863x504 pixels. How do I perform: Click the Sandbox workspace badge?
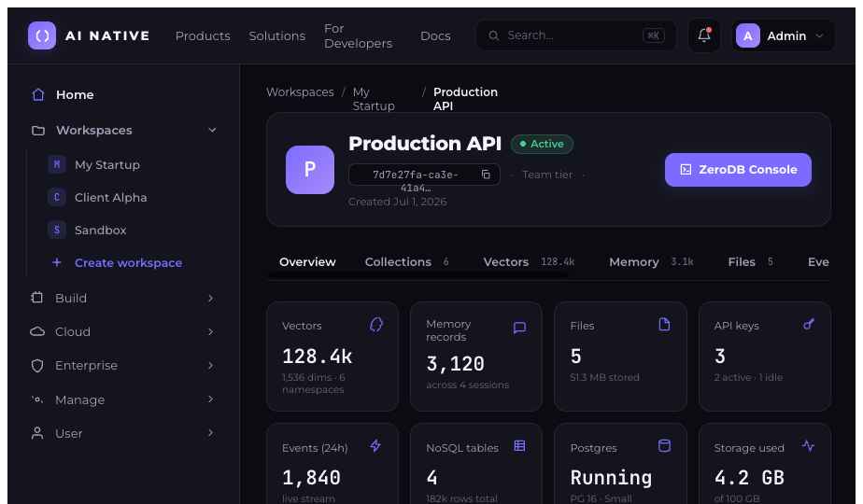(57, 230)
